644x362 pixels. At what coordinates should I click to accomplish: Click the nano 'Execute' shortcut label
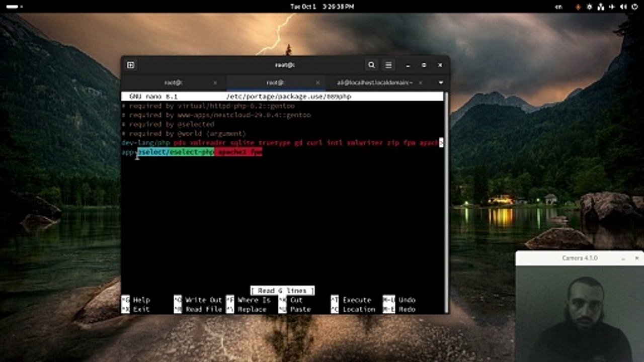click(x=357, y=300)
